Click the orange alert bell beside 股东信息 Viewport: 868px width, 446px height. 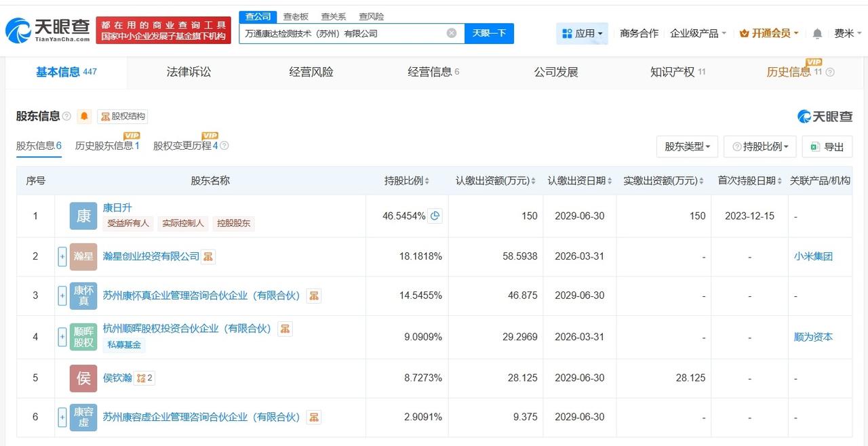click(x=84, y=116)
